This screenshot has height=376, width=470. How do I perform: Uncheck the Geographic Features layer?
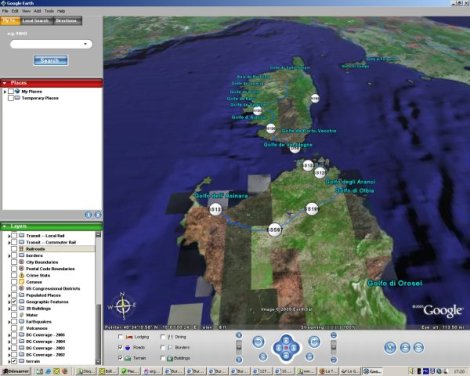click(14, 302)
